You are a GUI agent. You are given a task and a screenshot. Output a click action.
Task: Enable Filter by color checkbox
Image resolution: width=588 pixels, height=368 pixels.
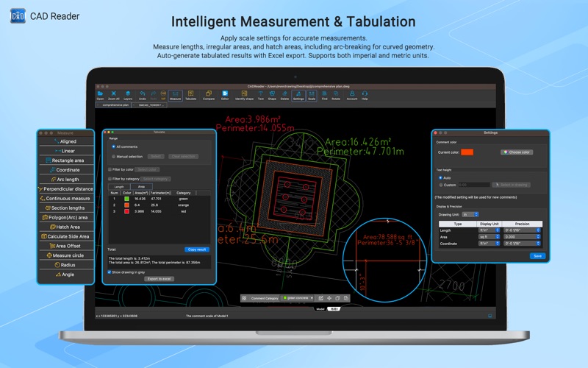tap(110, 169)
